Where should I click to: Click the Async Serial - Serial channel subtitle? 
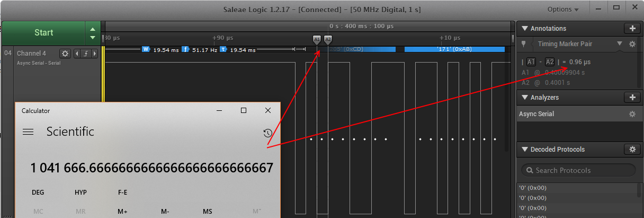tap(39, 63)
